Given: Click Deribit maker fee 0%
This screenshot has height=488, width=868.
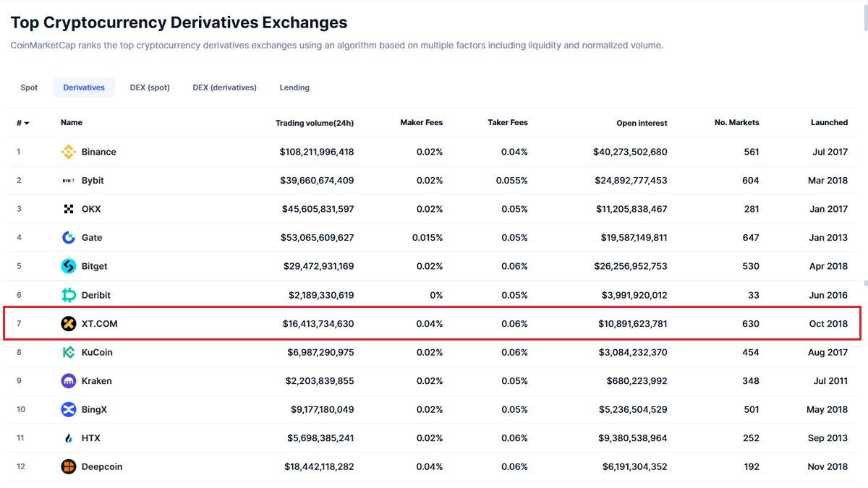Looking at the screenshot, I should coord(435,295).
